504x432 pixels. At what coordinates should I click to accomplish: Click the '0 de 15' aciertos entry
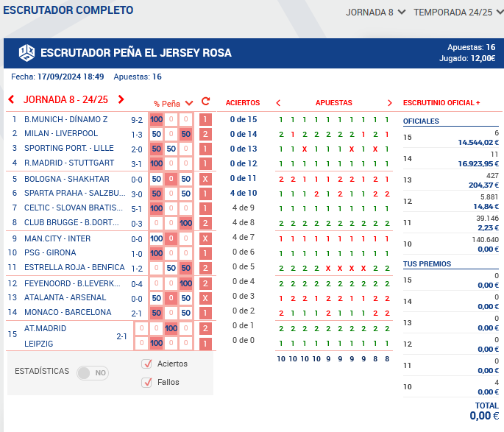coord(244,119)
